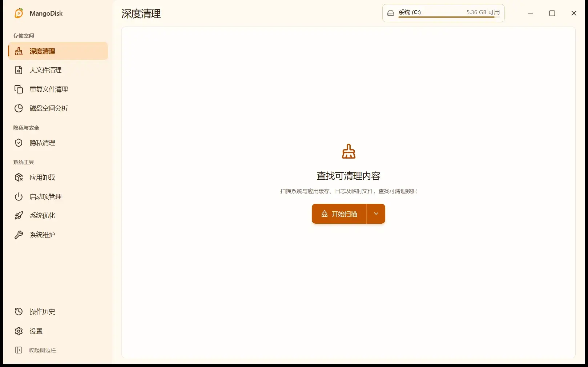
Task: Open 大文件清理 file search icon
Action: [x=19, y=70]
